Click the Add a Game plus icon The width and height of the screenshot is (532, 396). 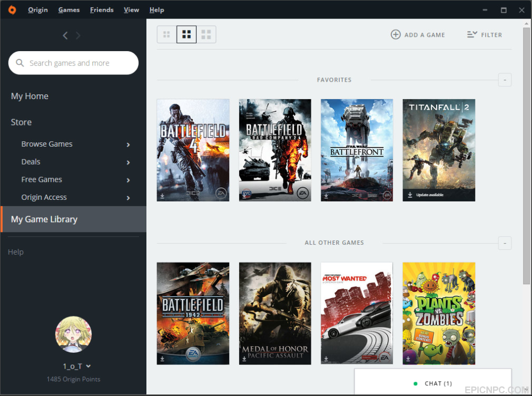(396, 35)
